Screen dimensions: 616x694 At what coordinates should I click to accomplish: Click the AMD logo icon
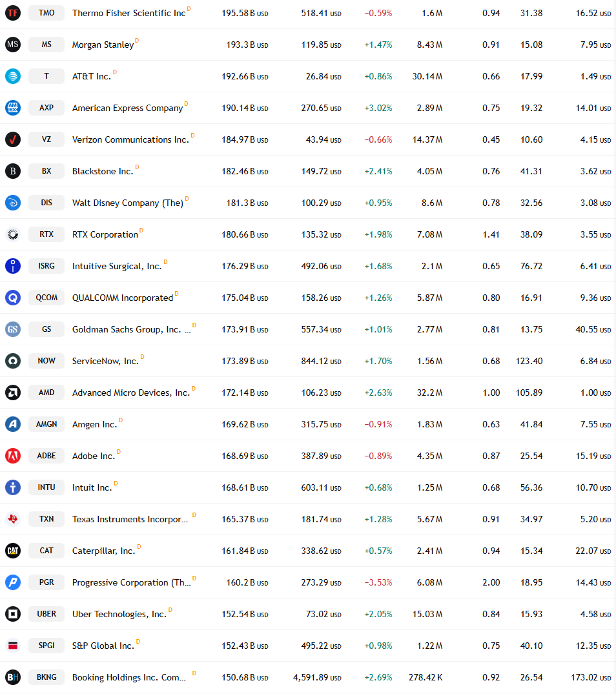13,393
